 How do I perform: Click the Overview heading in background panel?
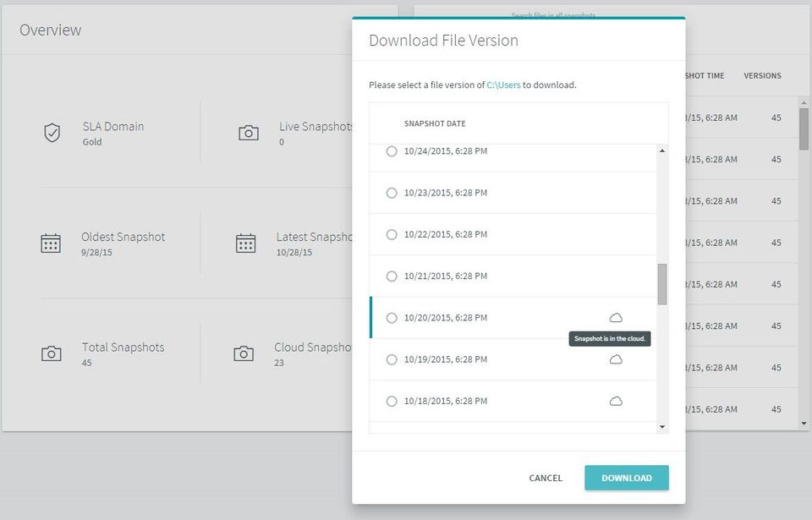point(50,30)
